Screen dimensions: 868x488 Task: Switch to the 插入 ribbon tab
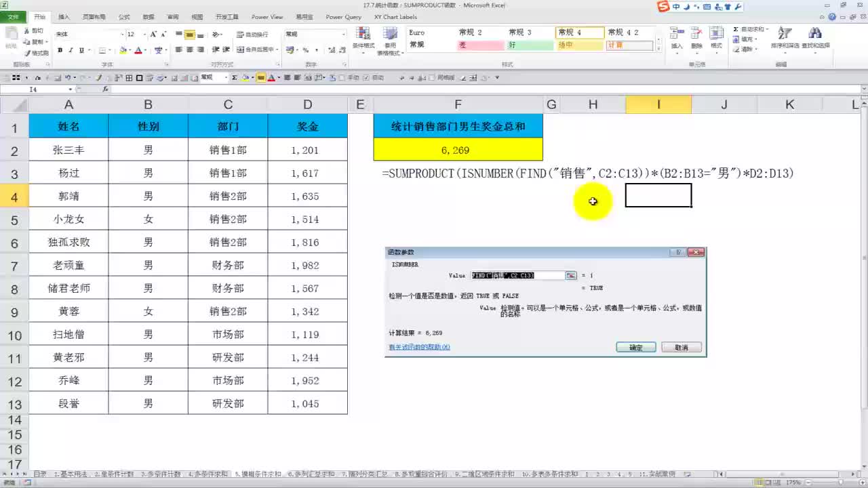(64, 17)
